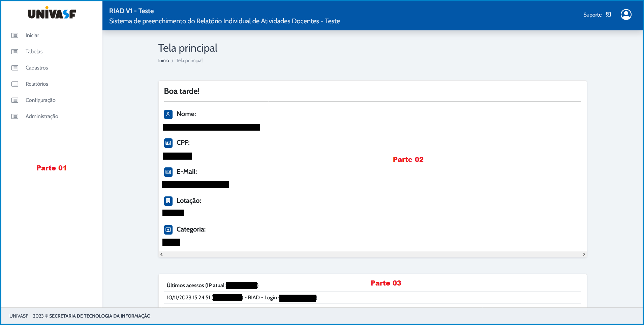Click the external link icon next to Suporte
644x325 pixels.
(608, 15)
